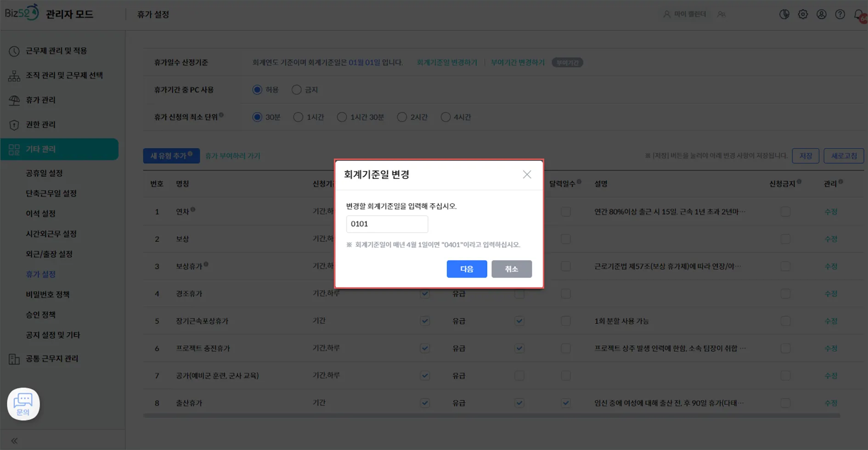Click 취소 button in dialog
Screen dimensions: 868x450
(512, 269)
